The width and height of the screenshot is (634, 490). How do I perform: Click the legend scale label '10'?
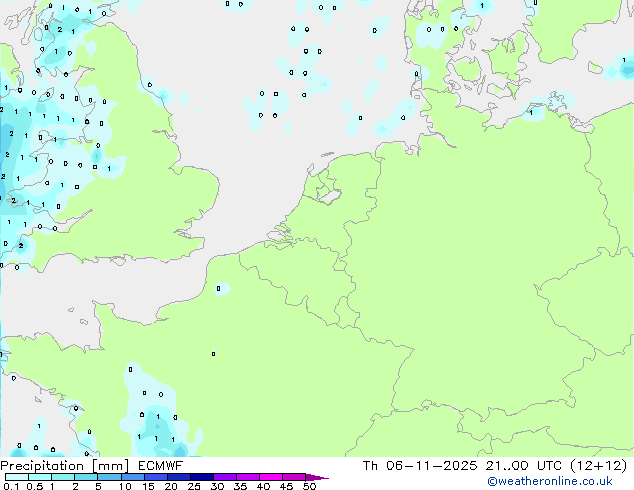click(125, 486)
